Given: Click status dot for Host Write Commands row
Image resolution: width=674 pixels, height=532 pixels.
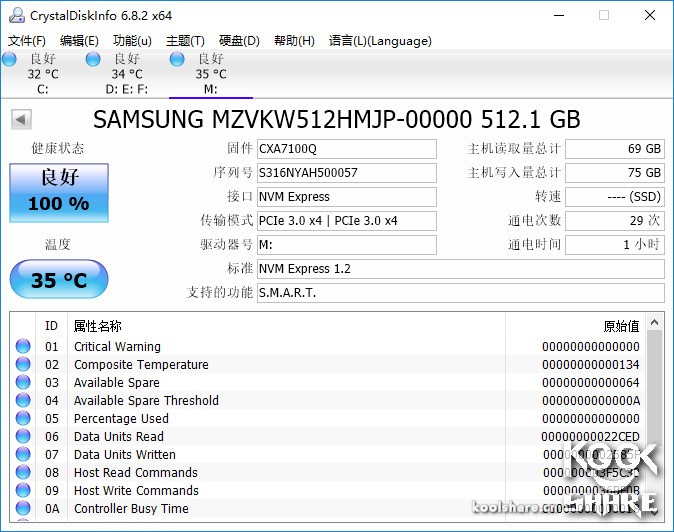Looking at the screenshot, I should pos(23,490).
